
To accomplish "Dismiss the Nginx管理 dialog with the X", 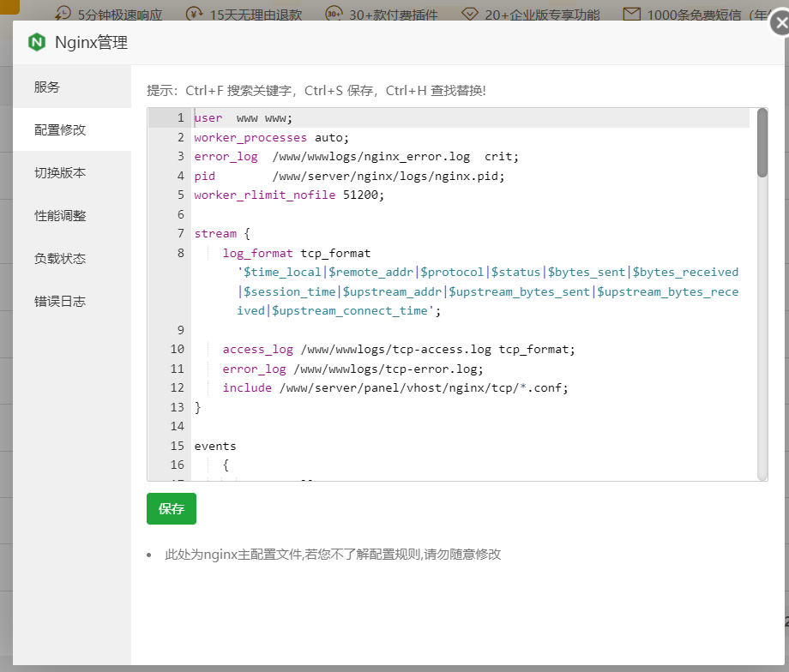I will click(x=780, y=23).
